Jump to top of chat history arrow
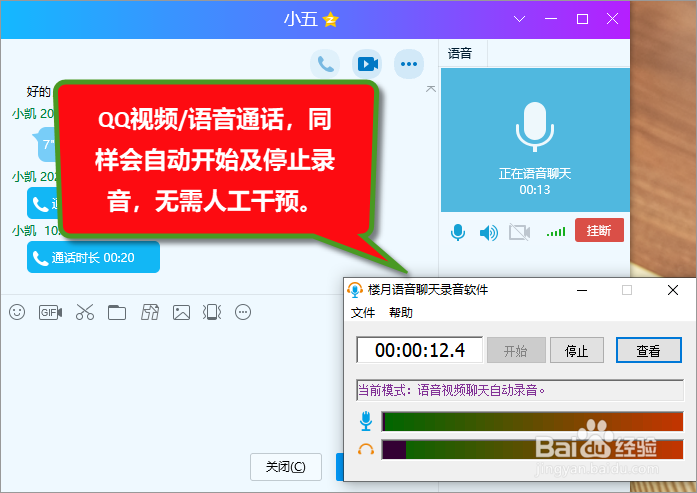This screenshot has width=697, height=493. 430,89
